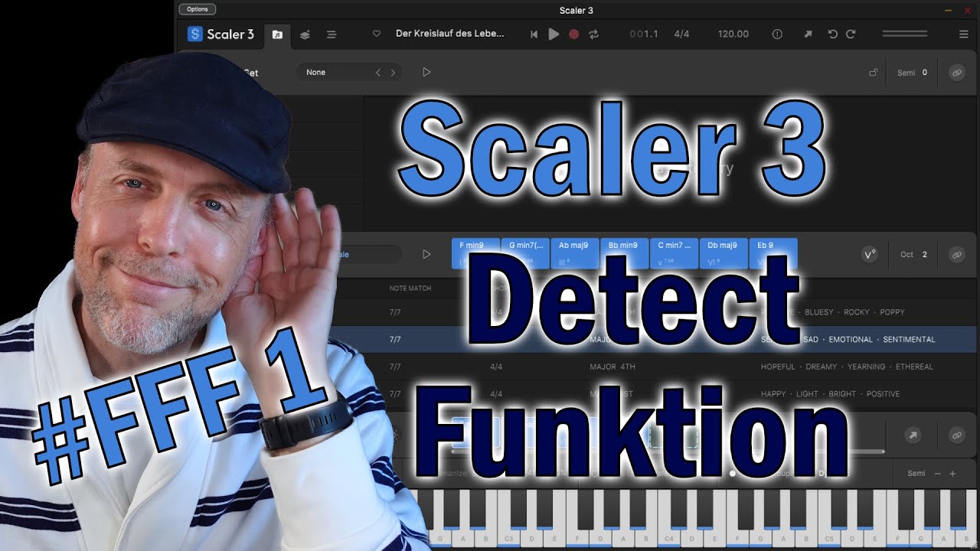This screenshot has height=551, width=980.
Task: Select the scale row tagged POPPY
Action: [652, 312]
